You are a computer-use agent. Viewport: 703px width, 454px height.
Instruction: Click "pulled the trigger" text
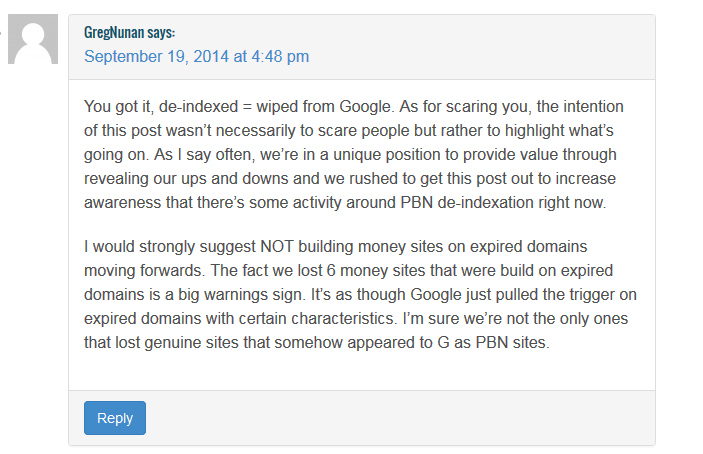point(555,295)
